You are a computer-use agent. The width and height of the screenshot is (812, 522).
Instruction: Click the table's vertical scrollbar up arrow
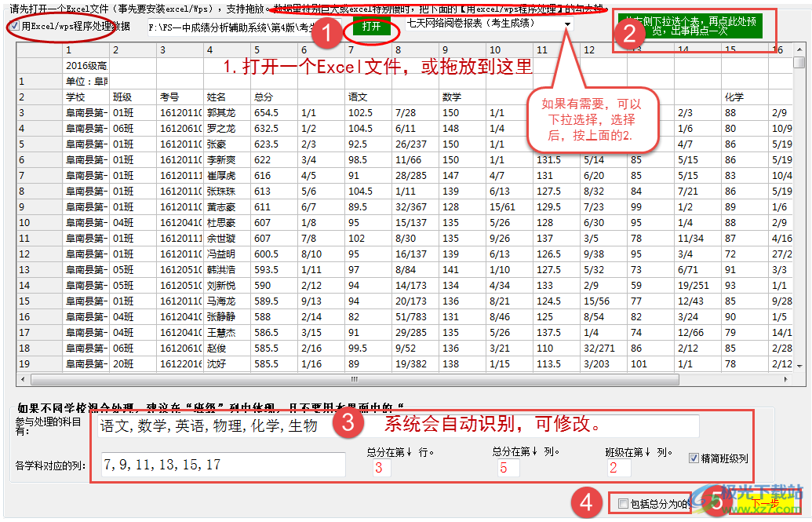coord(800,49)
